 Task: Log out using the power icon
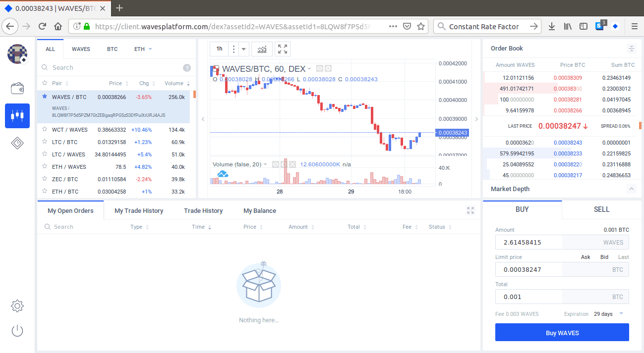pos(17,331)
